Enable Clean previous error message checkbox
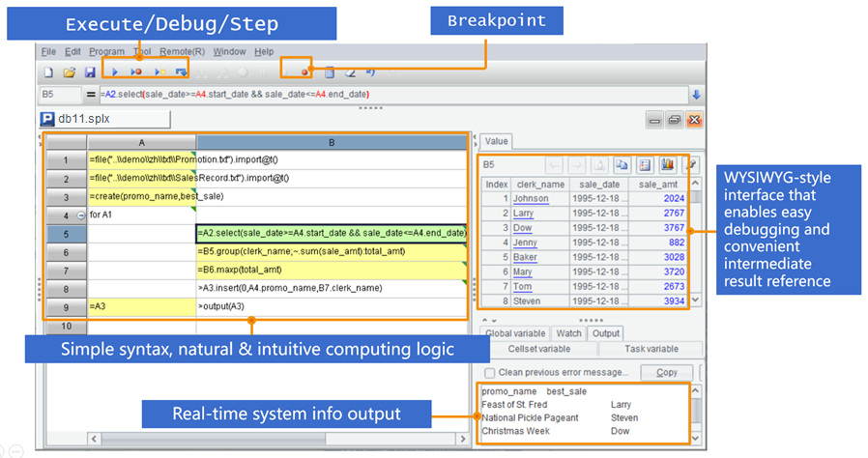 [490, 372]
